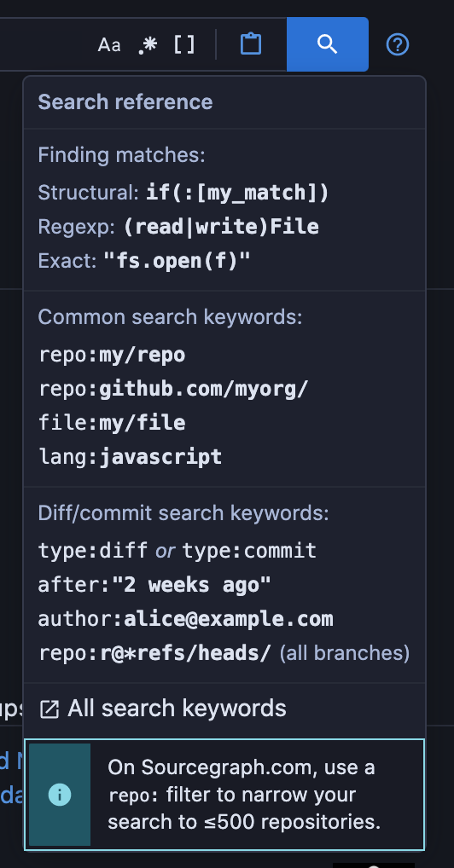Click the blue magnifier search button
The height and width of the screenshot is (868, 454).
[328, 44]
